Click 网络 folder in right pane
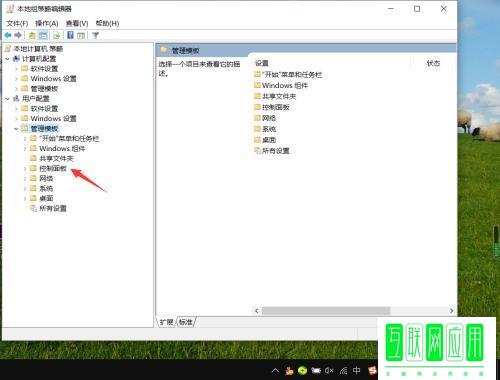Image resolution: width=500 pixels, height=380 pixels. [265, 118]
